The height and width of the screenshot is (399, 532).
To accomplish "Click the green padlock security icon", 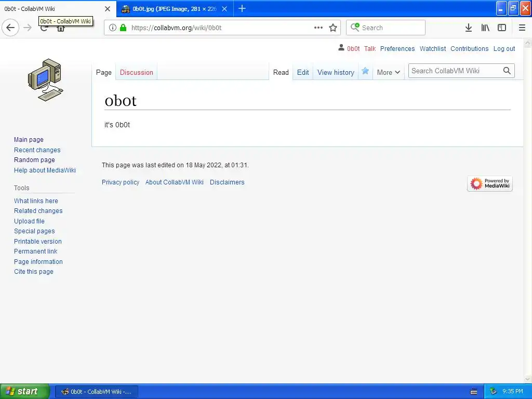I will click(x=124, y=28).
